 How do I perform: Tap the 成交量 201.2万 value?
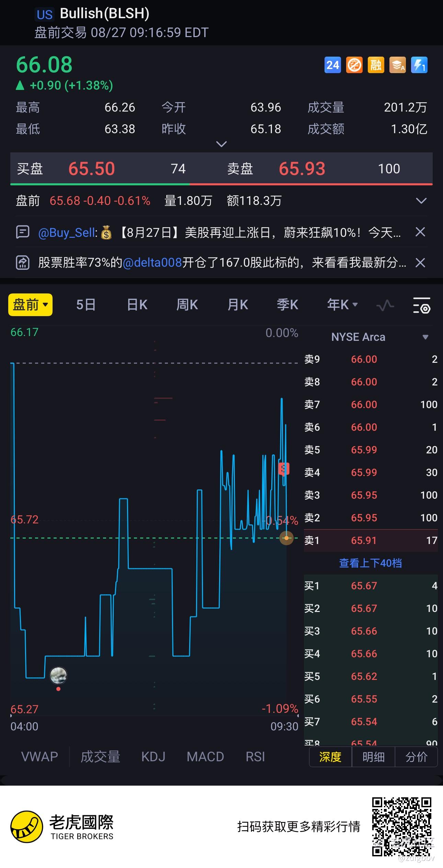405,107
